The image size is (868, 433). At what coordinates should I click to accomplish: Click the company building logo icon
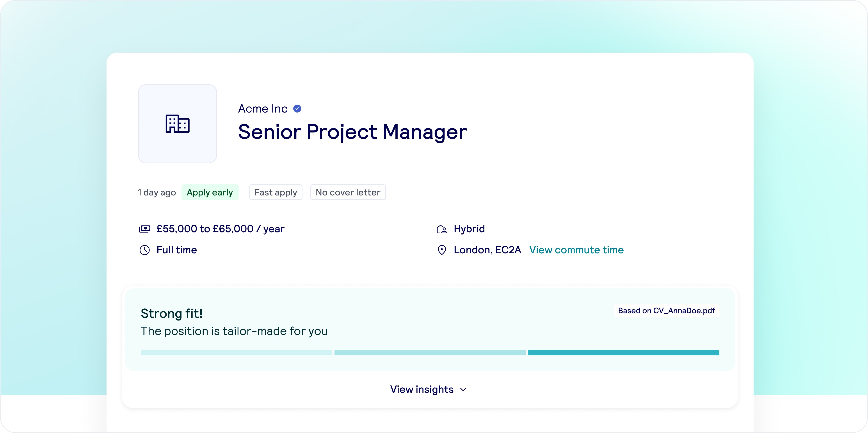point(178,124)
